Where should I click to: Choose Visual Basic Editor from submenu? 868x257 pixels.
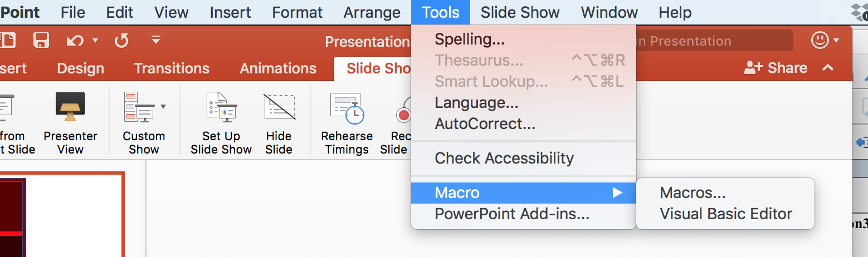point(725,214)
